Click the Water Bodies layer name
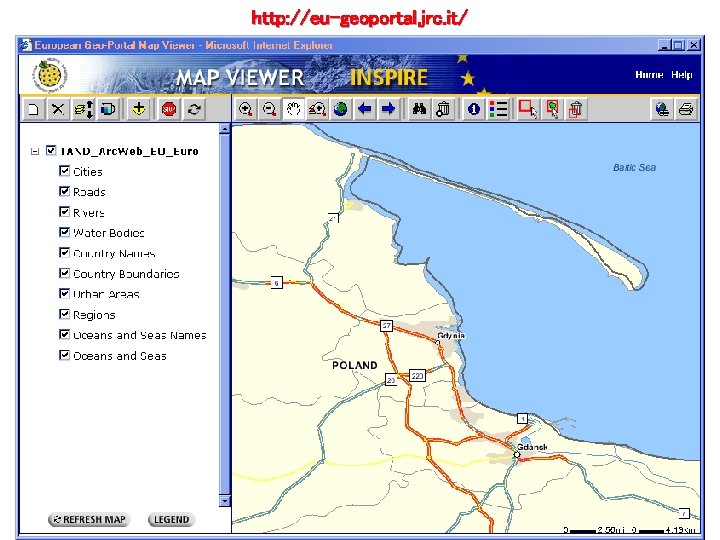The width and height of the screenshot is (720, 540). [x=109, y=233]
